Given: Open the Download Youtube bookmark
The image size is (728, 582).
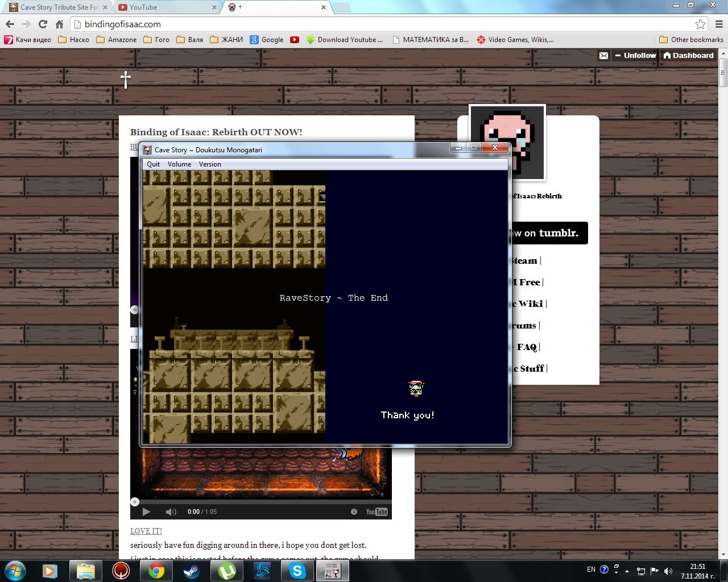Looking at the screenshot, I should click(x=345, y=40).
